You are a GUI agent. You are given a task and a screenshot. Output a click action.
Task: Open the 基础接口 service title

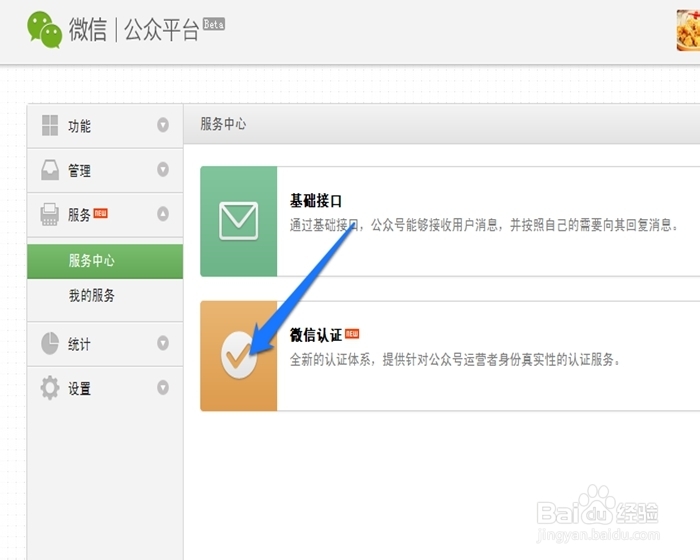316,201
